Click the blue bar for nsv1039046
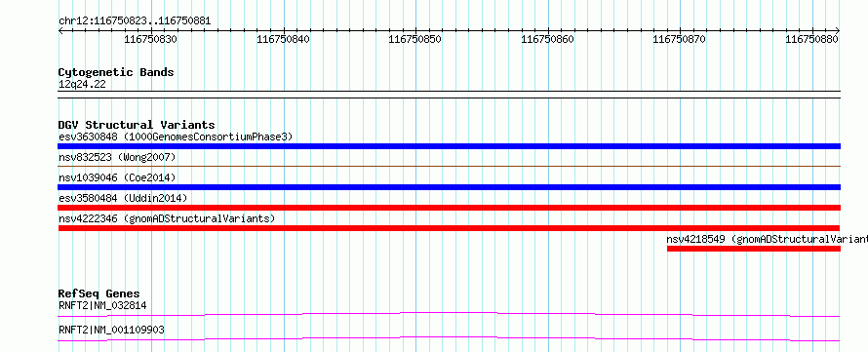 pyautogui.click(x=449, y=187)
